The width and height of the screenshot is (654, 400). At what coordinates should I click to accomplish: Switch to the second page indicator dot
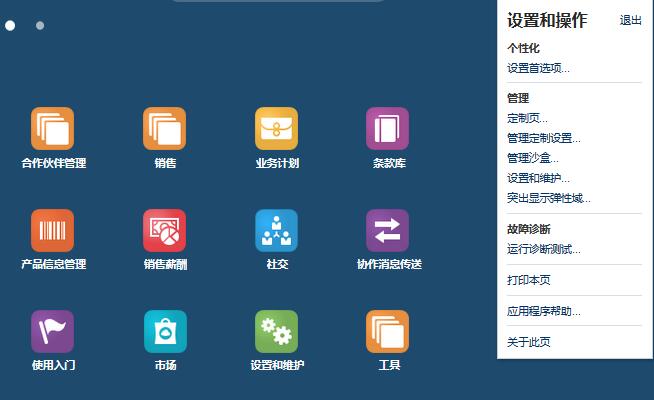click(x=40, y=26)
